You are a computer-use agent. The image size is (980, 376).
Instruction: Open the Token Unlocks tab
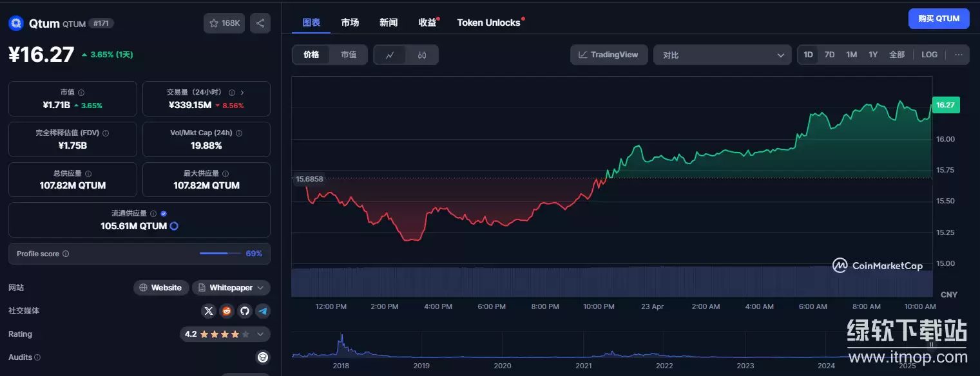point(489,23)
